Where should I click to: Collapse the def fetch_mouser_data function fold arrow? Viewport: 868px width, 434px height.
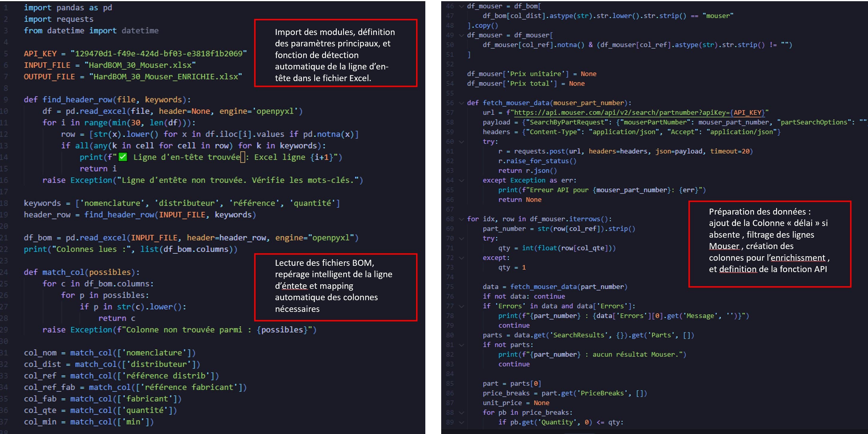(462, 103)
